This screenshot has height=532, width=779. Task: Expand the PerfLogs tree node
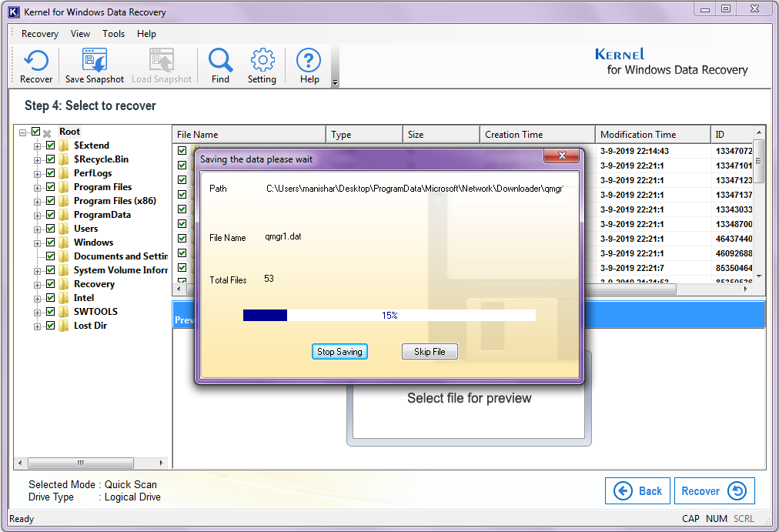click(37, 174)
